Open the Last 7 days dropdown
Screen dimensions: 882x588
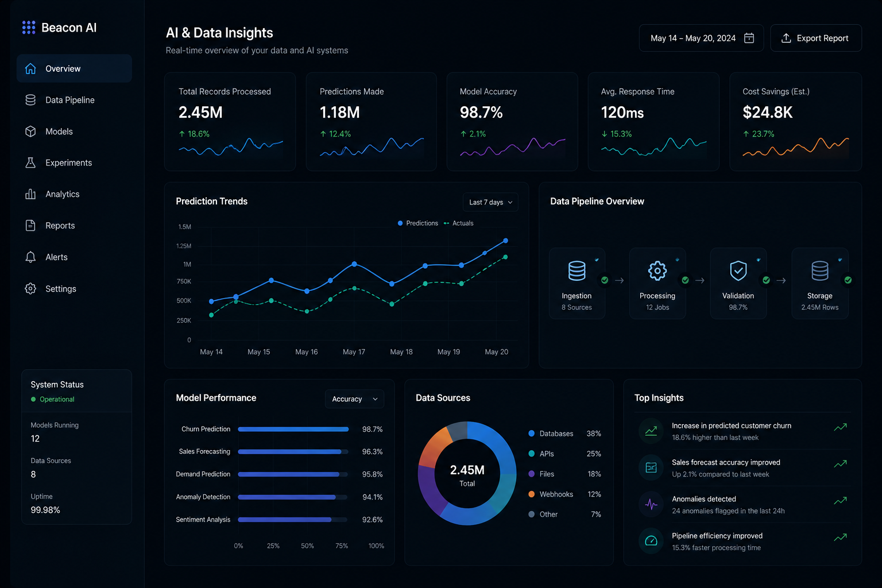pos(490,202)
